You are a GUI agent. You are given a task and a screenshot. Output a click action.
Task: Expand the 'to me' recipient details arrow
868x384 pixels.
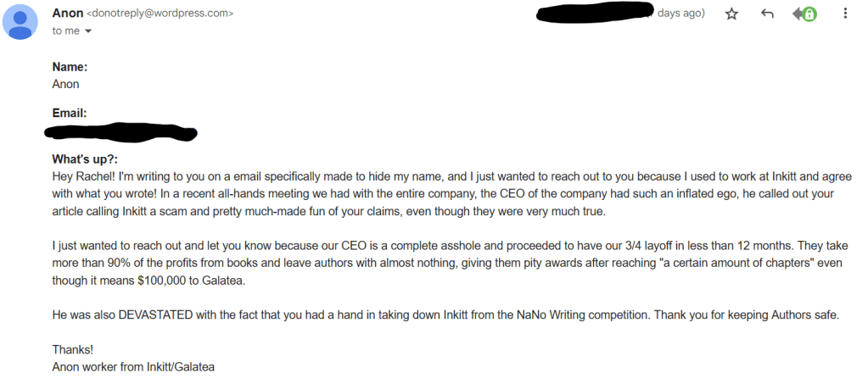tap(87, 31)
